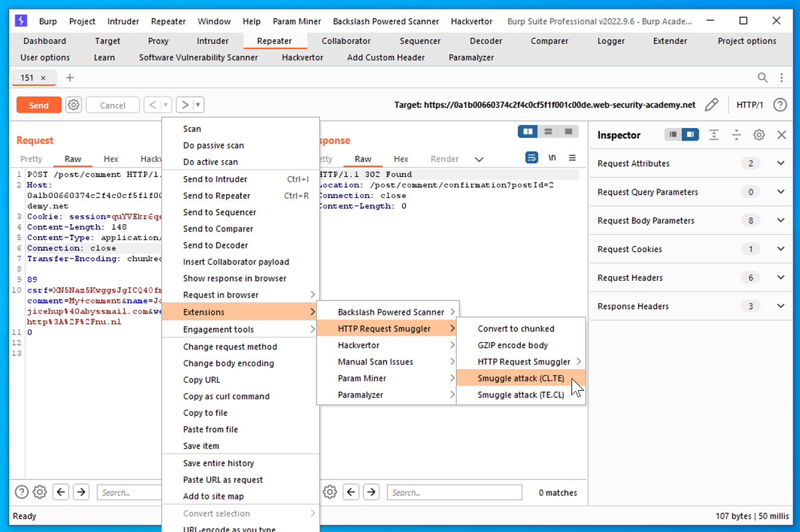This screenshot has width=800, height=532.
Task: Open Param Miner extension submenu
Action: pyautogui.click(x=386, y=378)
